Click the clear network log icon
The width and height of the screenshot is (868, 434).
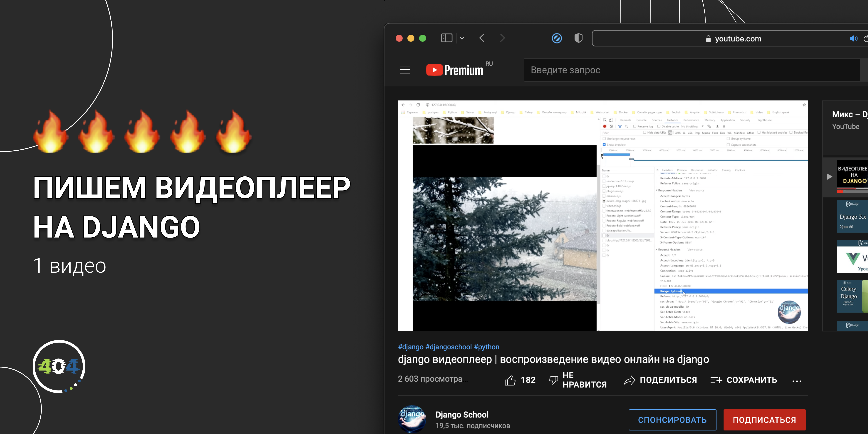611,126
